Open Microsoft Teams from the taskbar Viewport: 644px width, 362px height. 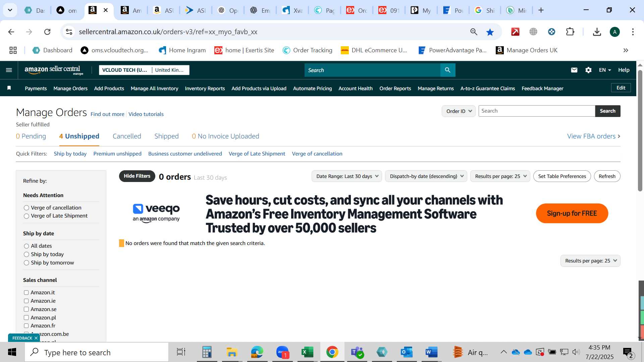point(357,352)
